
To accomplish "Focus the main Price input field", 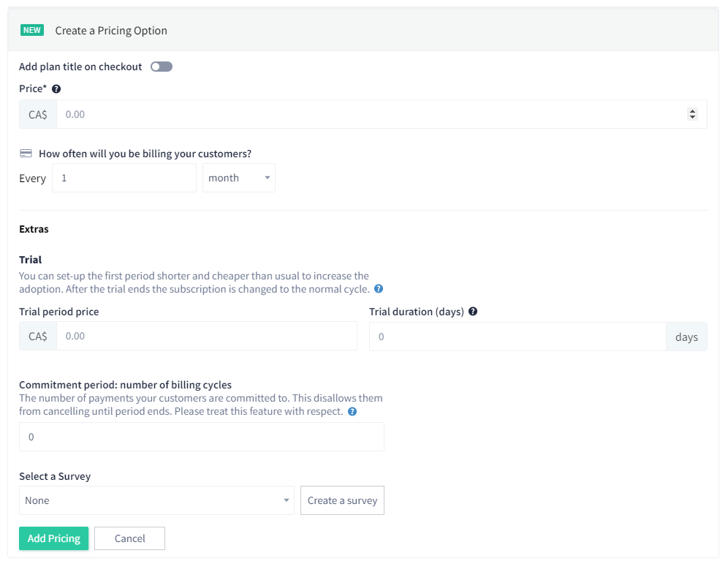I will pyautogui.click(x=371, y=114).
